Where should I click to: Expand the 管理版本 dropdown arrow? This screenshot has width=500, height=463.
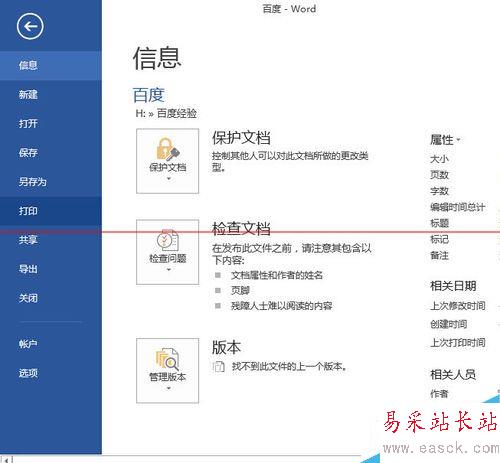(x=169, y=388)
